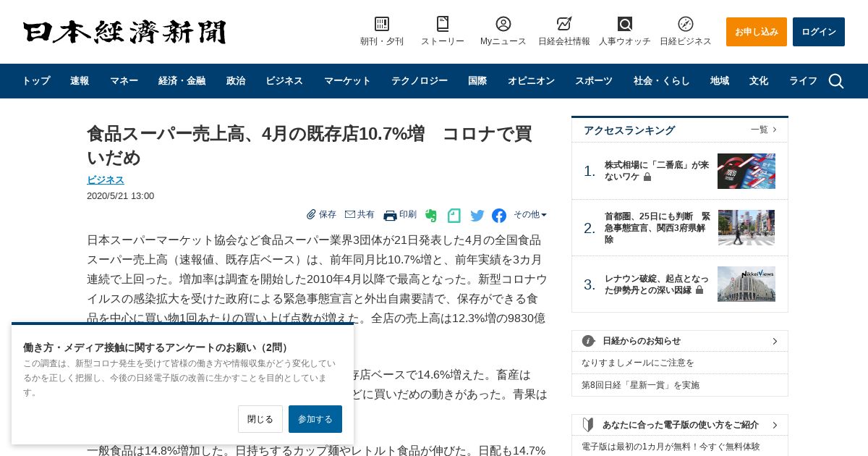Click the ログイン button
868x456 pixels.
pyautogui.click(x=819, y=32)
